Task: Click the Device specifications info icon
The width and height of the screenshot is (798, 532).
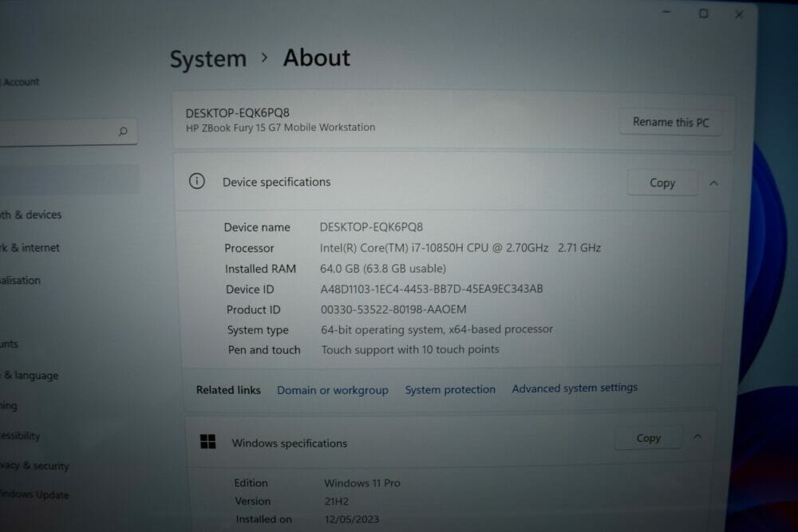Action: point(197,181)
